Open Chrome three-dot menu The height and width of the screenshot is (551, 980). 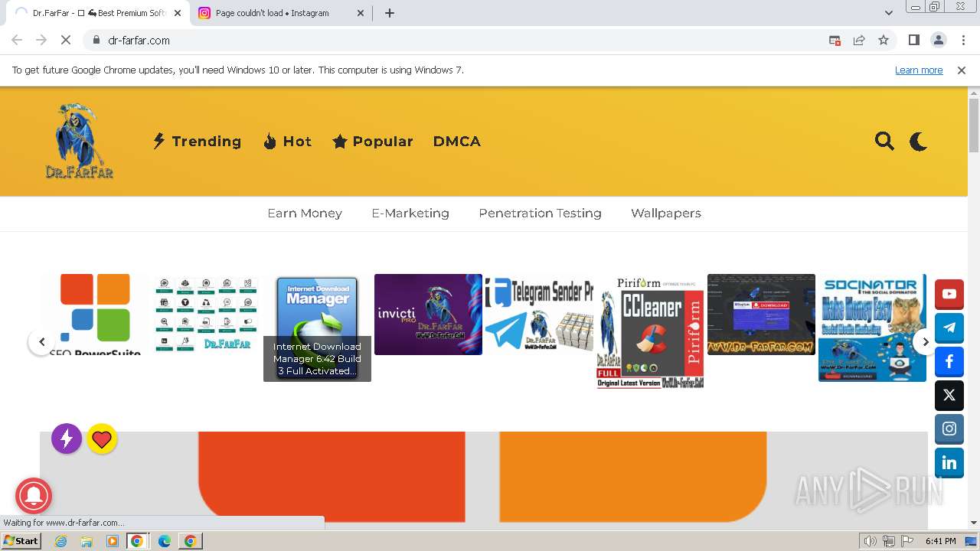tap(962, 41)
